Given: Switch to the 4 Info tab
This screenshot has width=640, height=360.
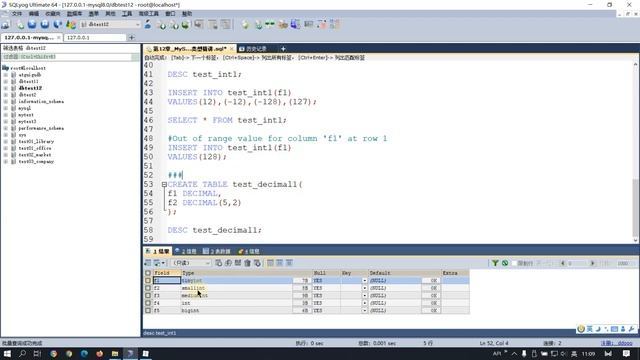Looking at the screenshot, I should click(x=249, y=251).
